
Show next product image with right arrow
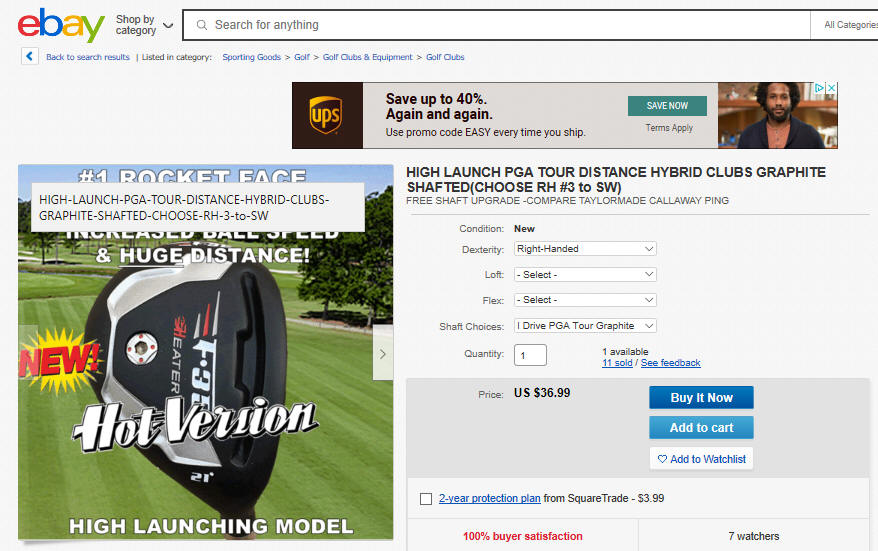[383, 354]
